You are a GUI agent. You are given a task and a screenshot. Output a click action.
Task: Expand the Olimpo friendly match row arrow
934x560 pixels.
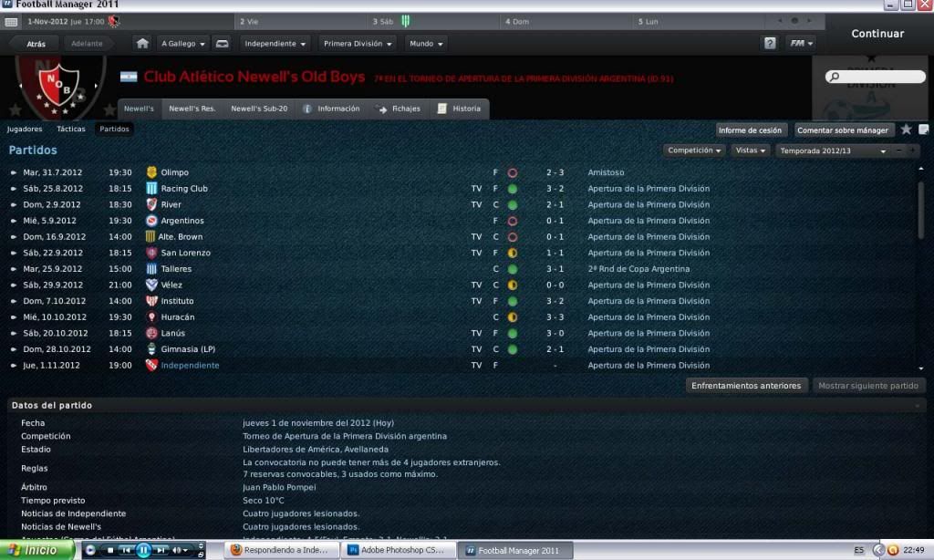point(13,172)
